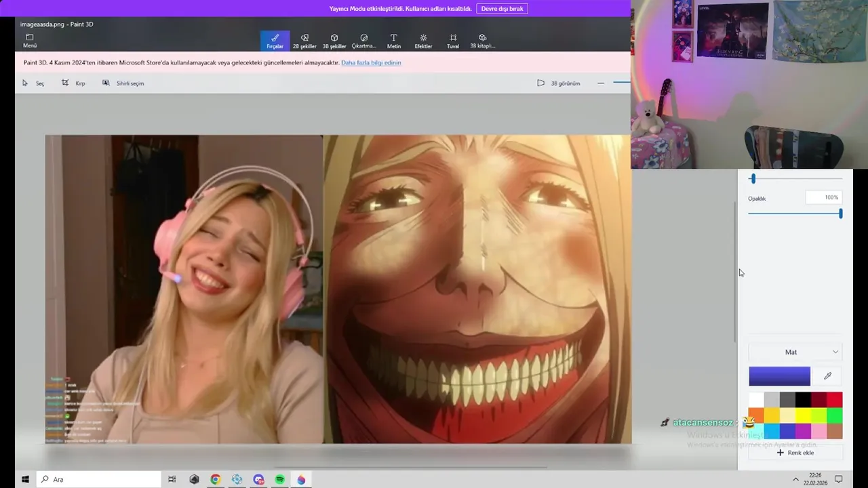Click the zoom out minus button
Viewport: 868px width, 488px height.
click(x=601, y=83)
